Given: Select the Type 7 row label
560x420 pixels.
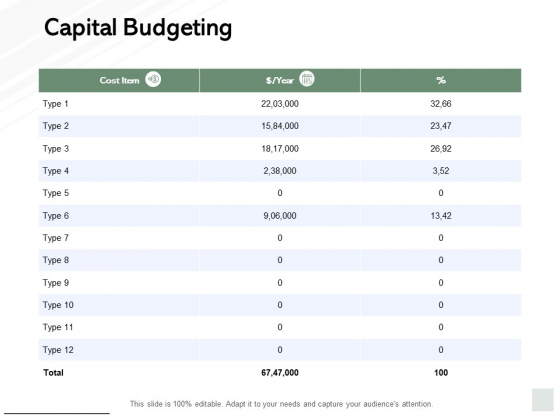Looking at the screenshot, I should pyautogui.click(x=56, y=238).
